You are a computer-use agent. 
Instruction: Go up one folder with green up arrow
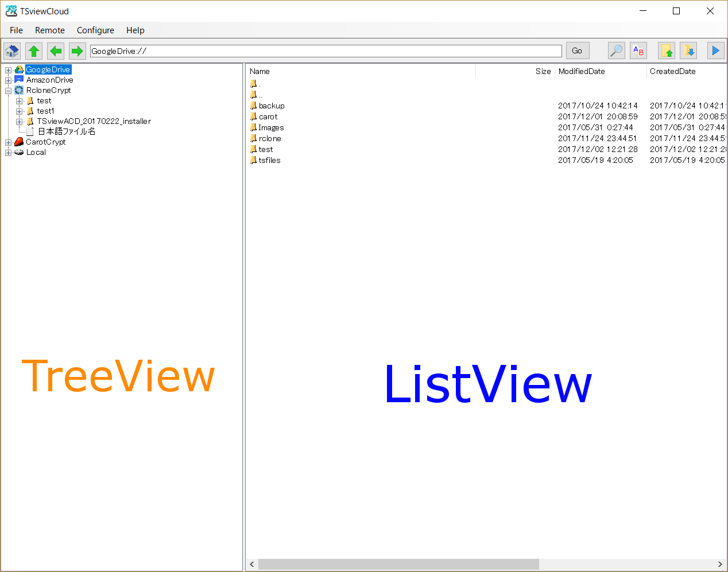pos(34,51)
